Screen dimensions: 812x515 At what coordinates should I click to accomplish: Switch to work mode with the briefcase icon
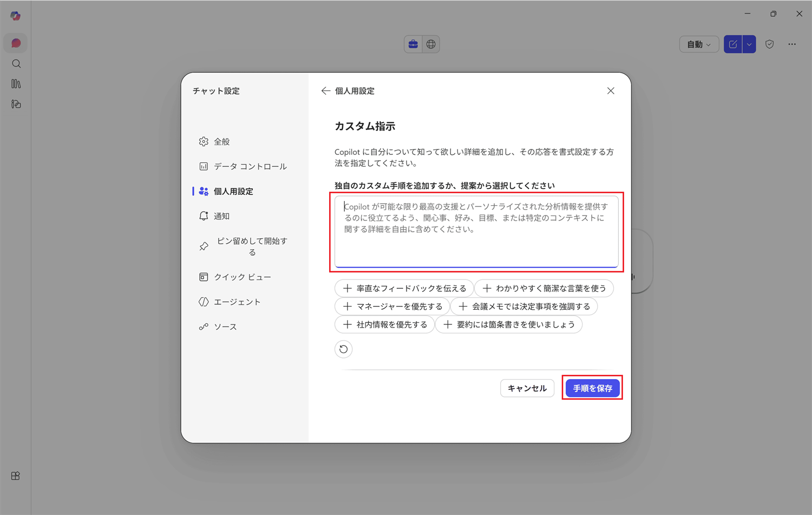point(413,44)
